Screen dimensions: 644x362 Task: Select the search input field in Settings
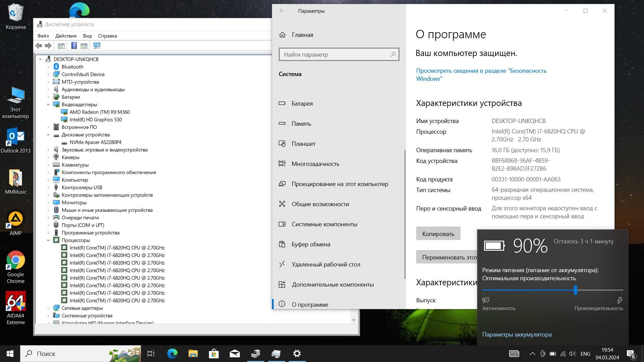338,54
